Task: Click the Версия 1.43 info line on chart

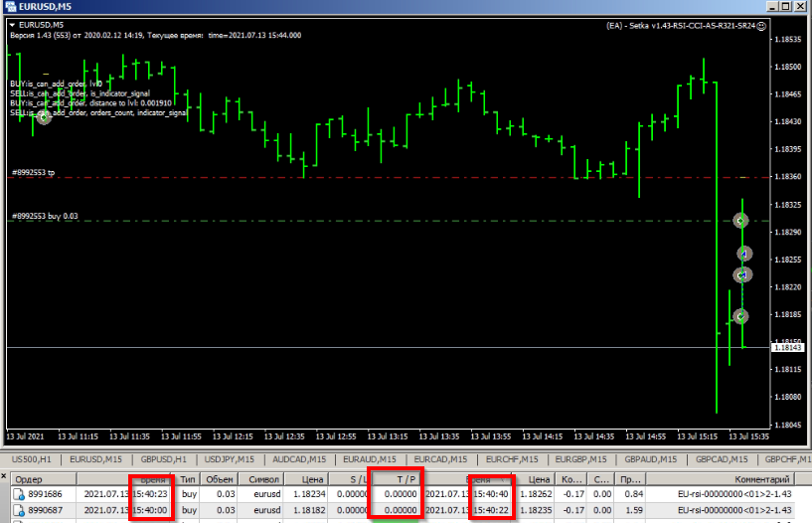Action: click(x=155, y=35)
